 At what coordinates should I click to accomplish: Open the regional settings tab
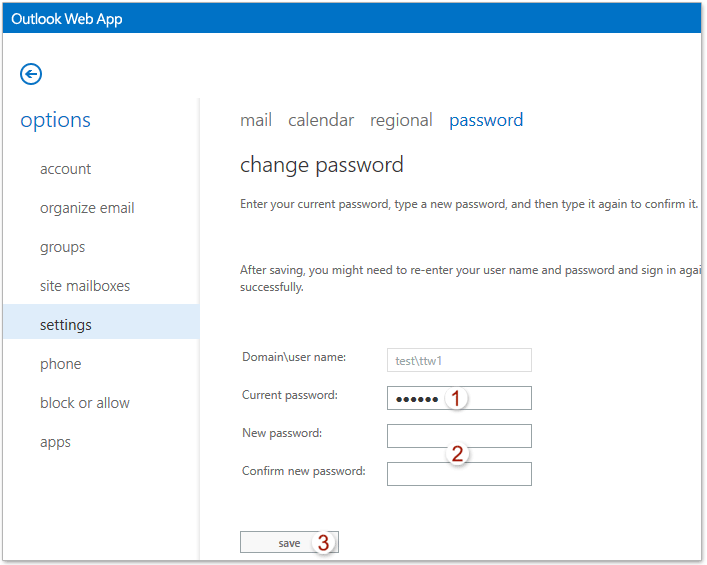pos(401,120)
